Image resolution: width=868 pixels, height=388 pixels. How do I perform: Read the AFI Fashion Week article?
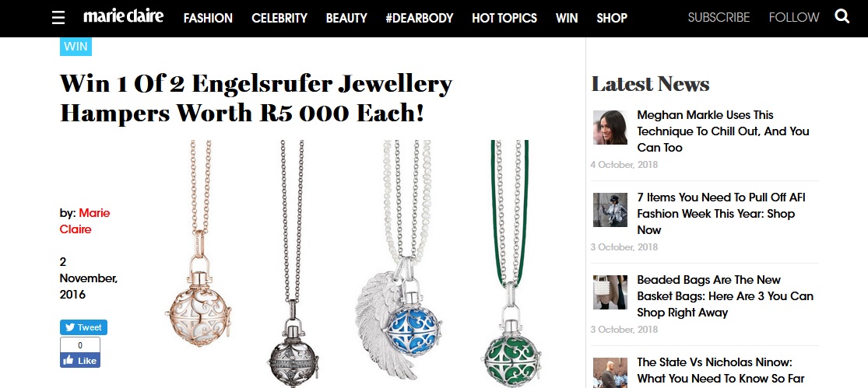pos(722,213)
